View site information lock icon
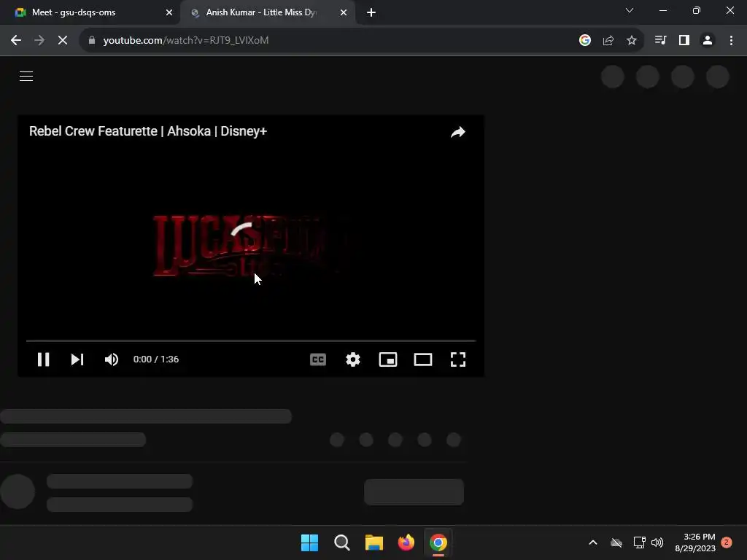Screen dimensions: 747x560 point(92,40)
